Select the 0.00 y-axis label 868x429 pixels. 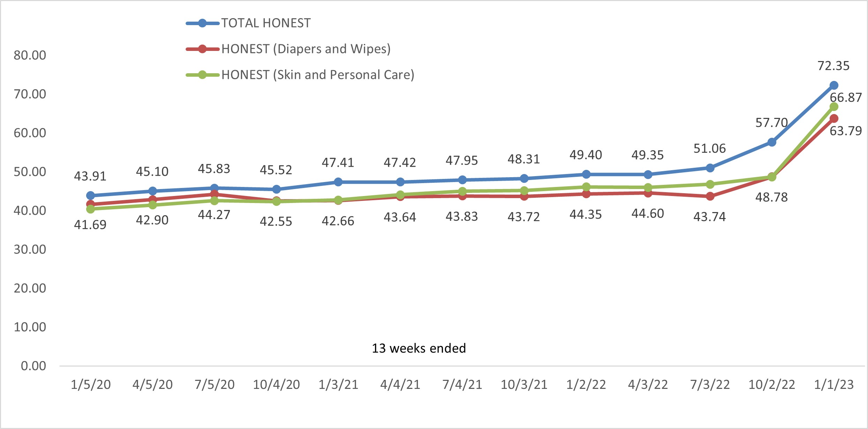tap(33, 366)
